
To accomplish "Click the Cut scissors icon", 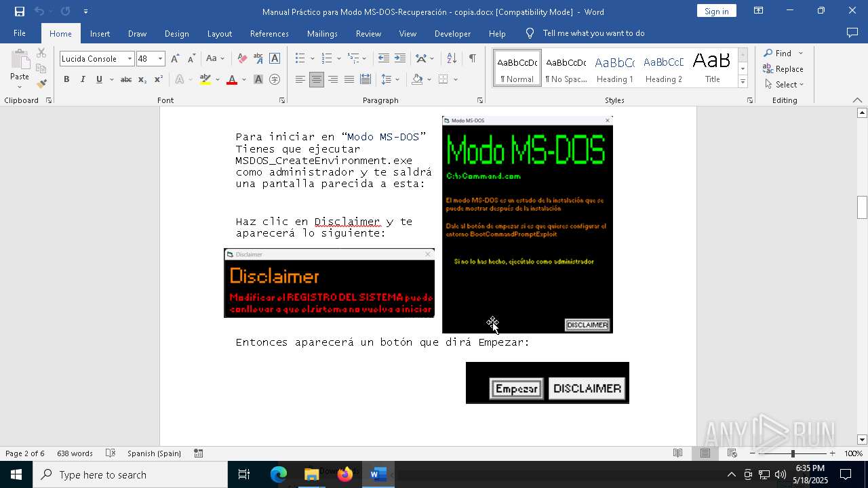I will pyautogui.click(x=41, y=54).
